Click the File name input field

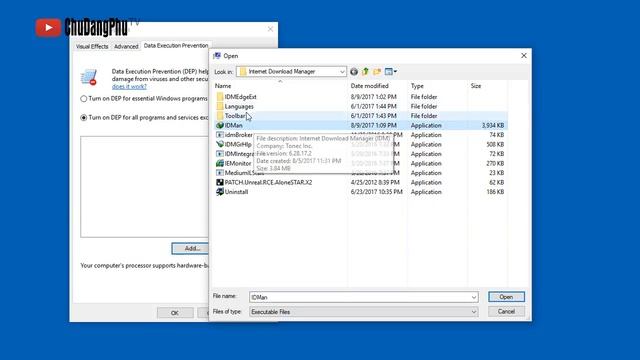[360, 297]
